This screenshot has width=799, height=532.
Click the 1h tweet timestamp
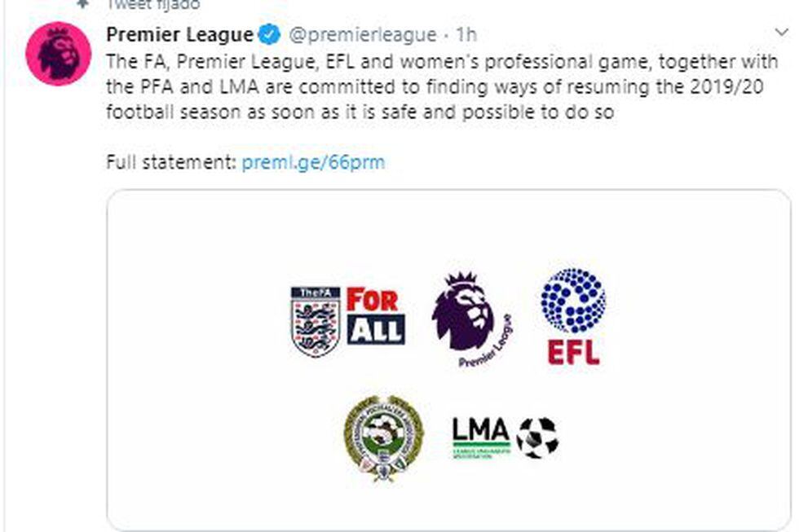tap(466, 35)
